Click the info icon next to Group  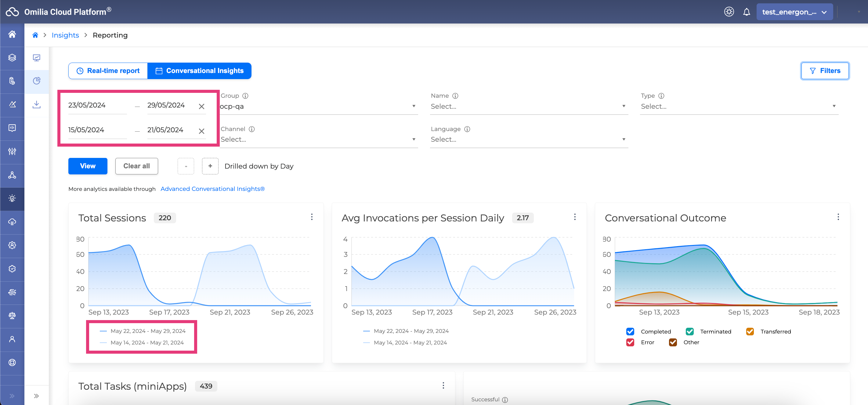tap(245, 96)
